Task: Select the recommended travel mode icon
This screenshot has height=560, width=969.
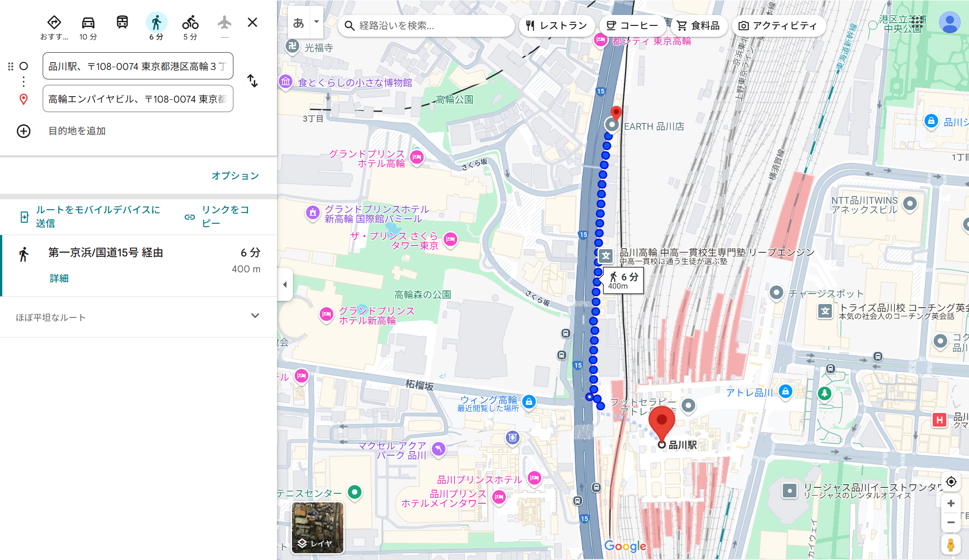Action: (54, 22)
